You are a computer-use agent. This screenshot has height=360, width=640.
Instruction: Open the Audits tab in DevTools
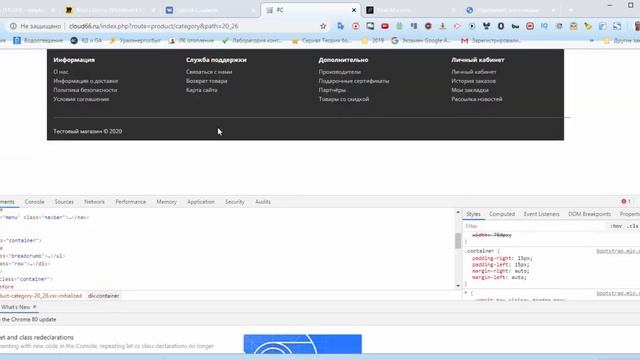[x=263, y=202]
